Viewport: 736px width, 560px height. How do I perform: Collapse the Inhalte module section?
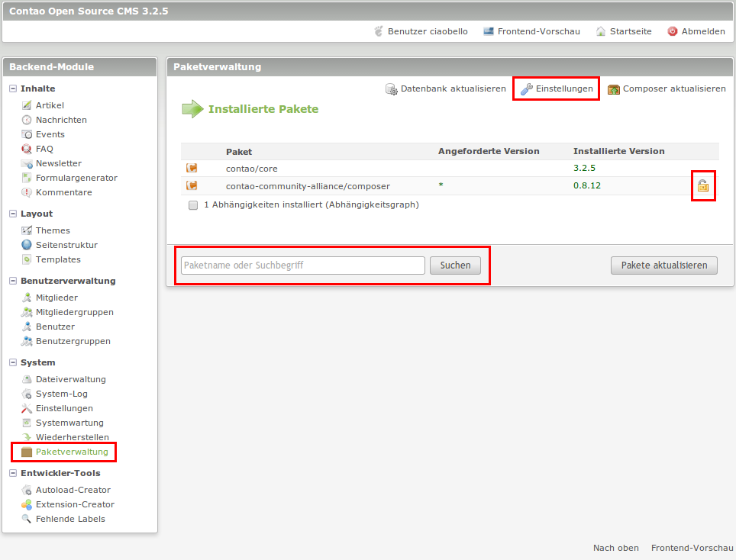(13, 89)
